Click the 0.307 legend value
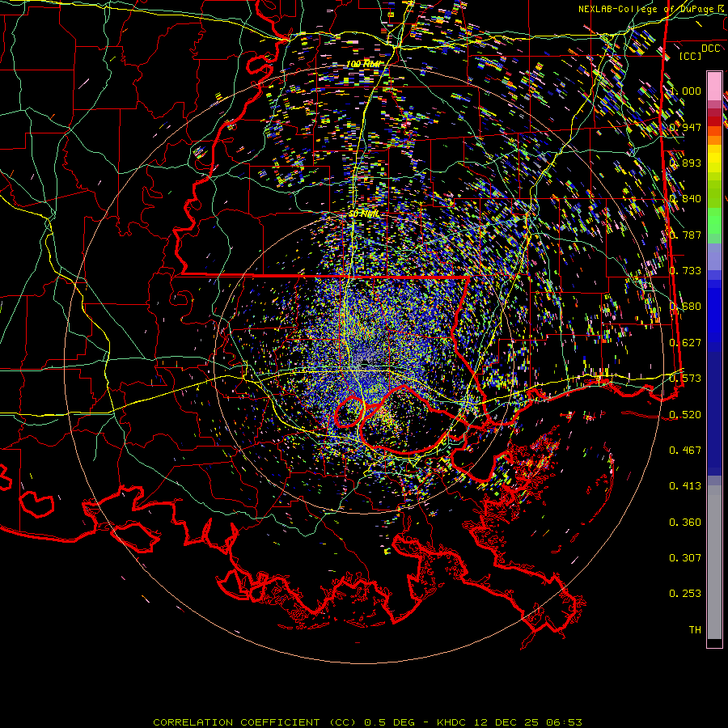728x728 pixels. click(x=685, y=558)
